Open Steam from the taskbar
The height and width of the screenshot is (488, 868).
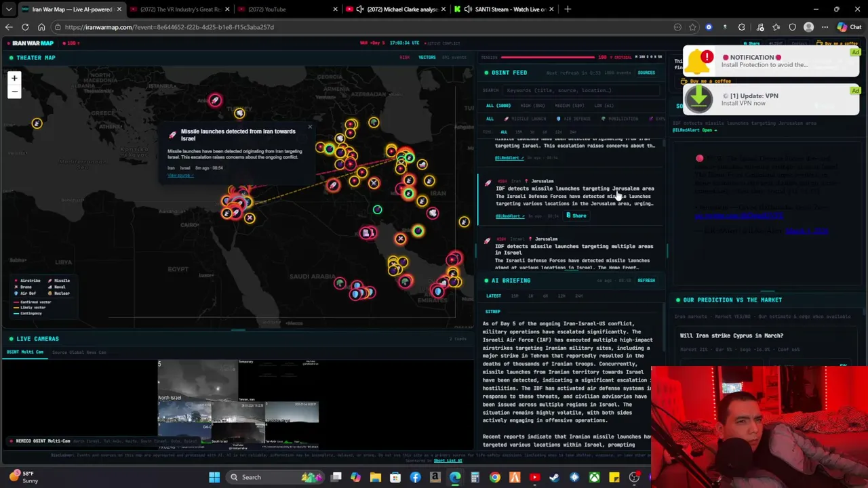click(x=555, y=477)
